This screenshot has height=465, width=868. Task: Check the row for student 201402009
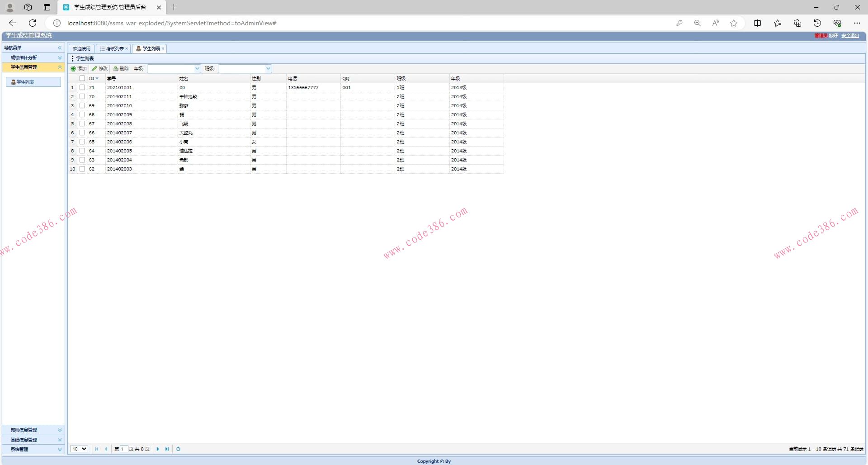pos(82,114)
